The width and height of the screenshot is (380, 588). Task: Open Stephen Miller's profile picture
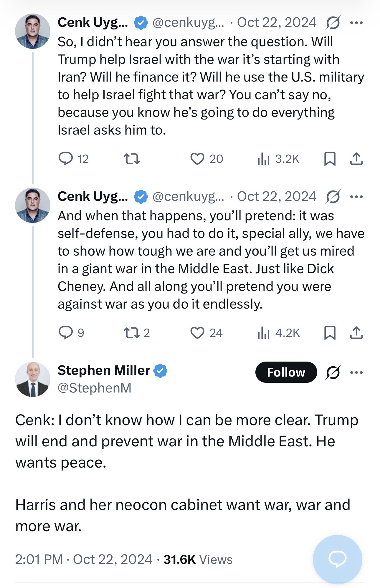click(33, 379)
